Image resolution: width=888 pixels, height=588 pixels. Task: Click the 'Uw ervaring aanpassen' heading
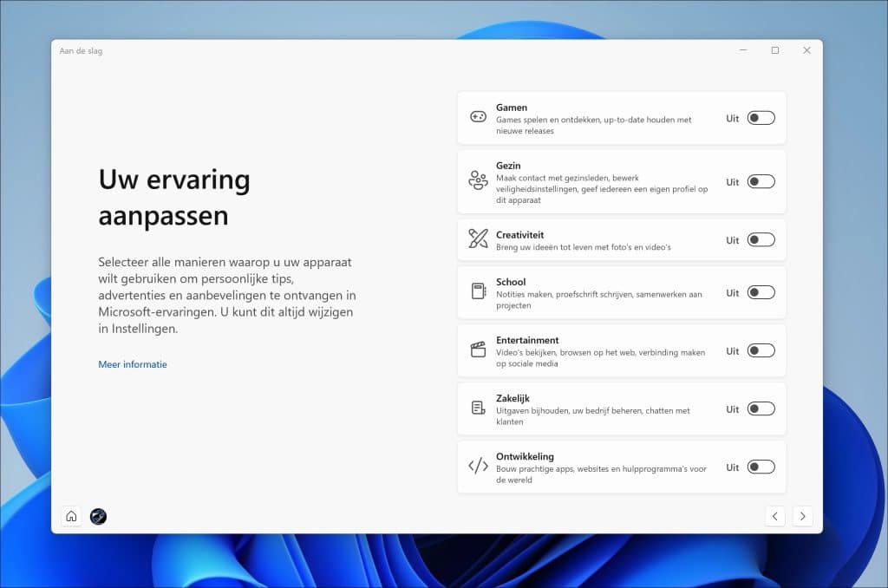pos(174,197)
